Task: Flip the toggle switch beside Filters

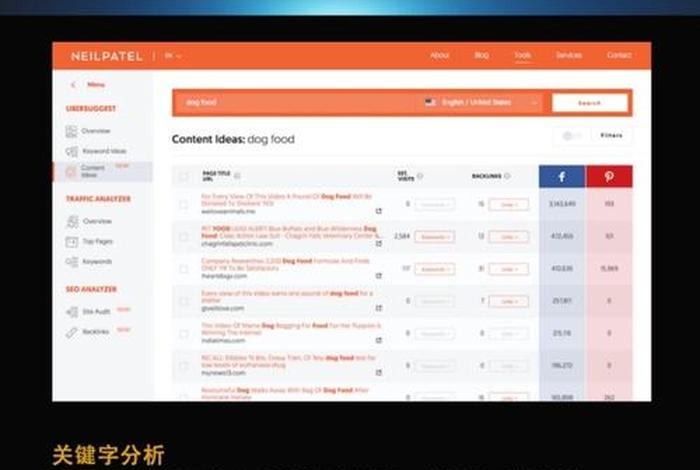Action: pyautogui.click(x=572, y=136)
